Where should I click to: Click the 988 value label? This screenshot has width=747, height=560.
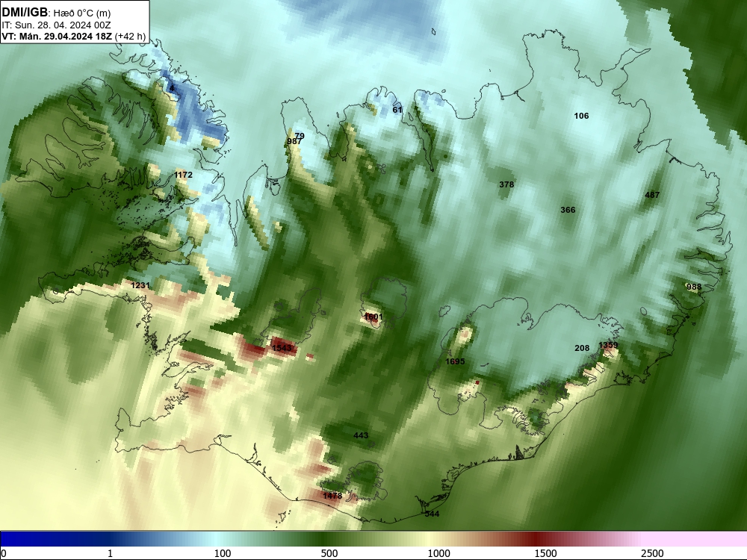[694, 287]
